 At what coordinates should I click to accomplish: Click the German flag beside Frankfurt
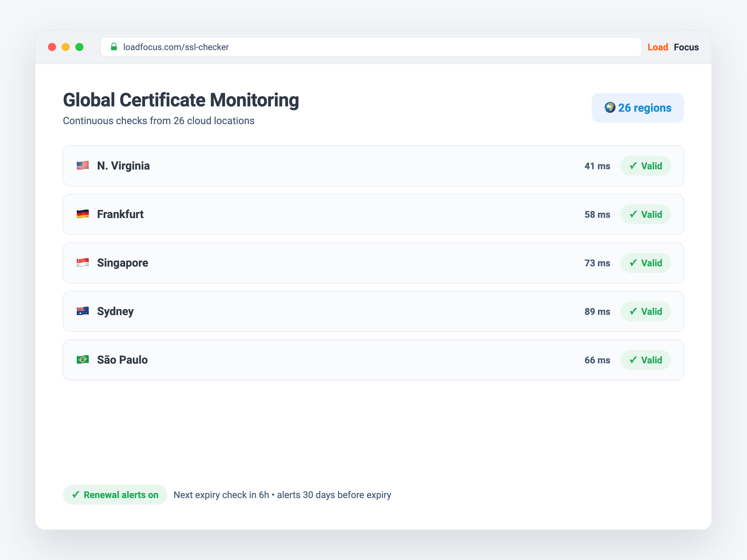coord(83,214)
